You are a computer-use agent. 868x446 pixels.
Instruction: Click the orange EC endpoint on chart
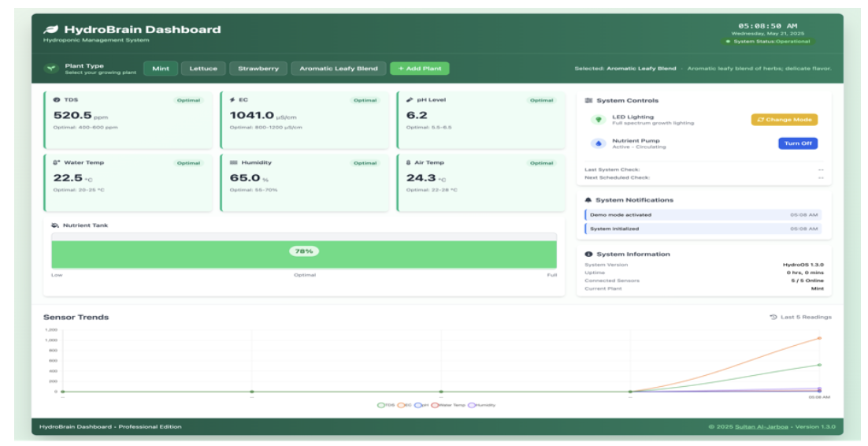pyautogui.click(x=819, y=338)
